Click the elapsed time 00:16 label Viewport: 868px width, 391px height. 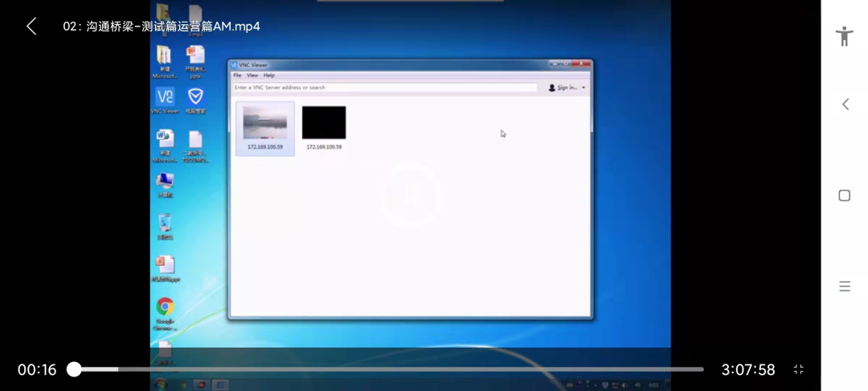pyautogui.click(x=37, y=369)
